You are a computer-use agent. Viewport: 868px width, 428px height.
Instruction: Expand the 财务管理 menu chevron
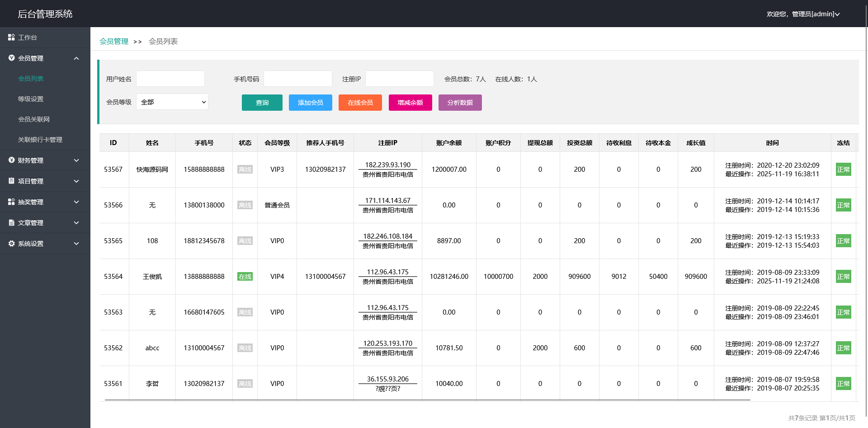click(76, 160)
